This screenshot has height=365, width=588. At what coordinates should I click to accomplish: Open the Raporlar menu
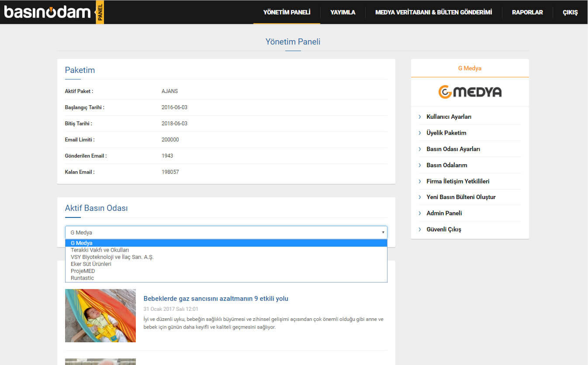[x=527, y=12]
